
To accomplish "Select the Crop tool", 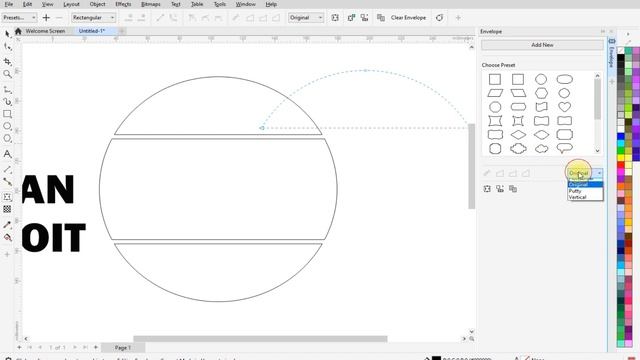I will (x=7, y=61).
